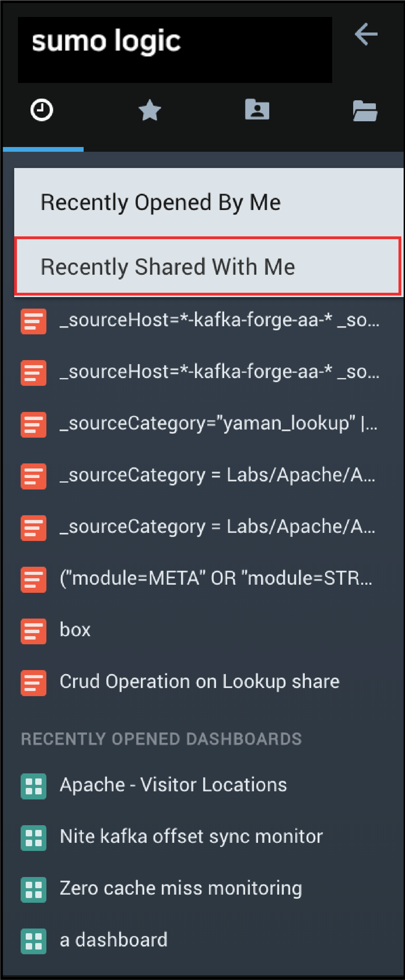405x980 pixels.
Task: Click the Apache - Visitor Locations dashboard icon
Action: 34,786
